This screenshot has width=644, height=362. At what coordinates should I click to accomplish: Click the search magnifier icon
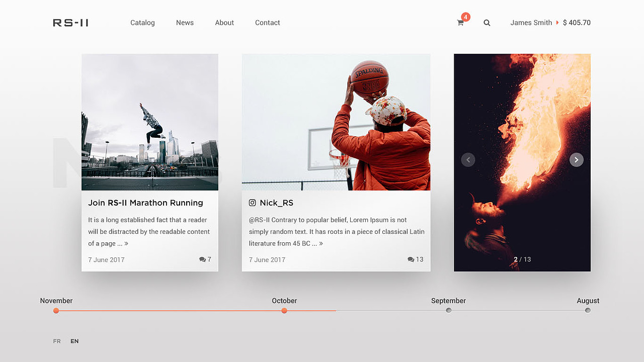click(x=487, y=23)
